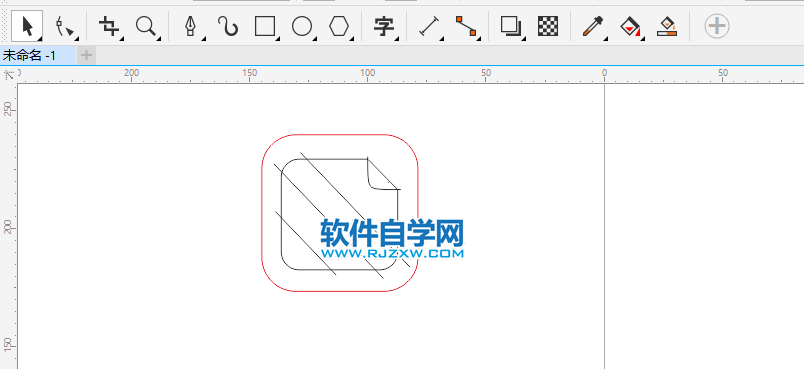Expand the Connector tool flyout arrow
The image size is (804, 369).
[479, 39]
